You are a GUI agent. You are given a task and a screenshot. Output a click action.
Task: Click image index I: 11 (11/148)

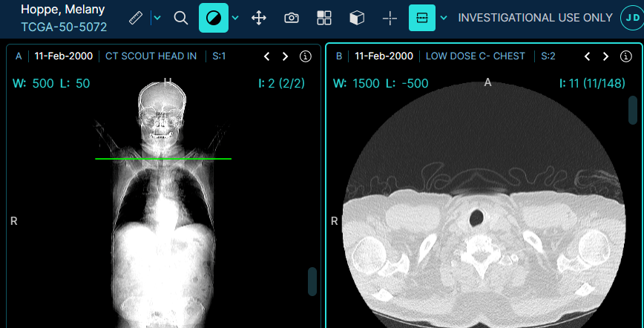[592, 83]
